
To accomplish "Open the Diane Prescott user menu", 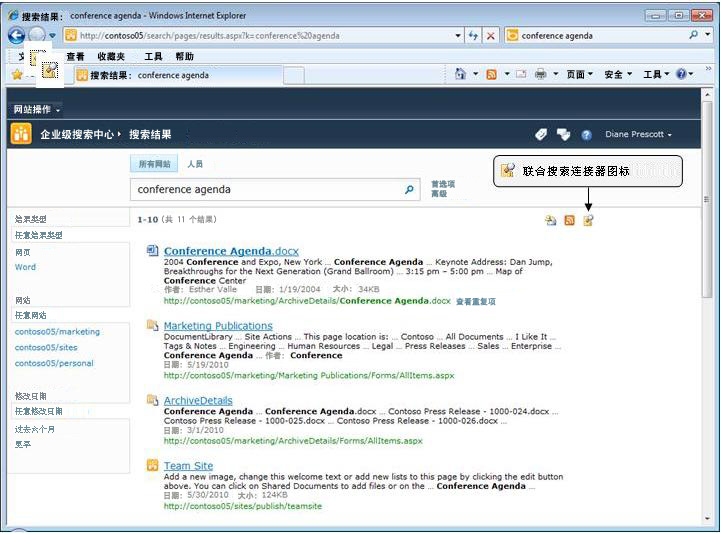I will 638,134.
